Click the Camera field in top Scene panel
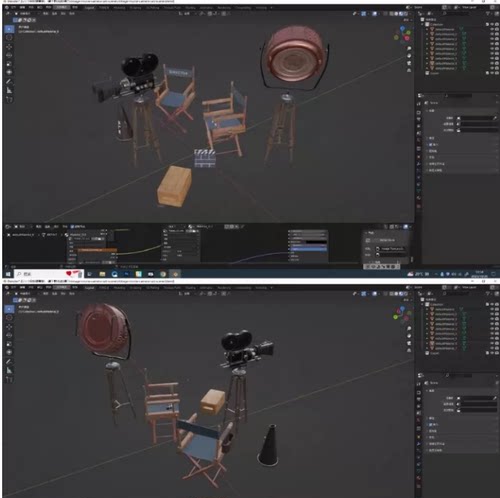The width and height of the screenshot is (500, 498). [476, 118]
